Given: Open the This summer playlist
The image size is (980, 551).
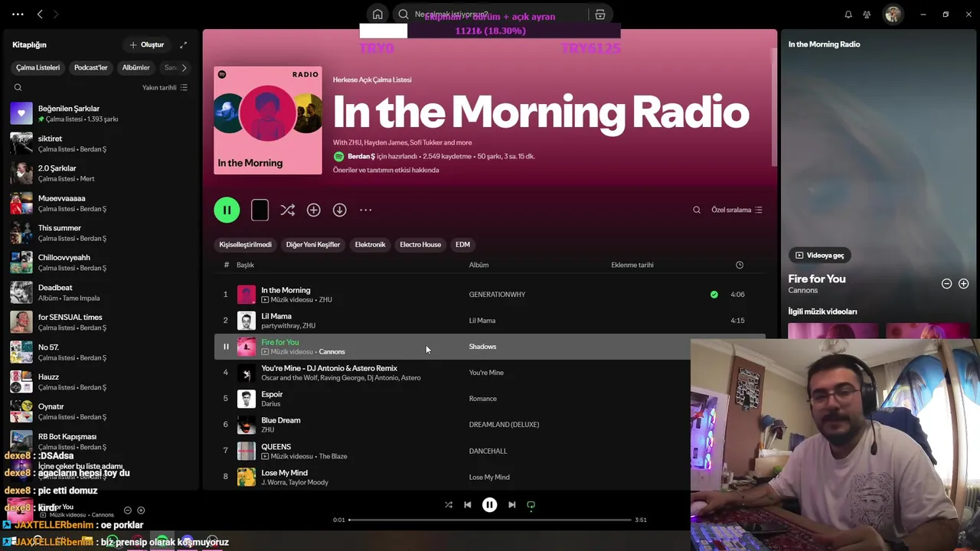Looking at the screenshot, I should [x=100, y=233].
